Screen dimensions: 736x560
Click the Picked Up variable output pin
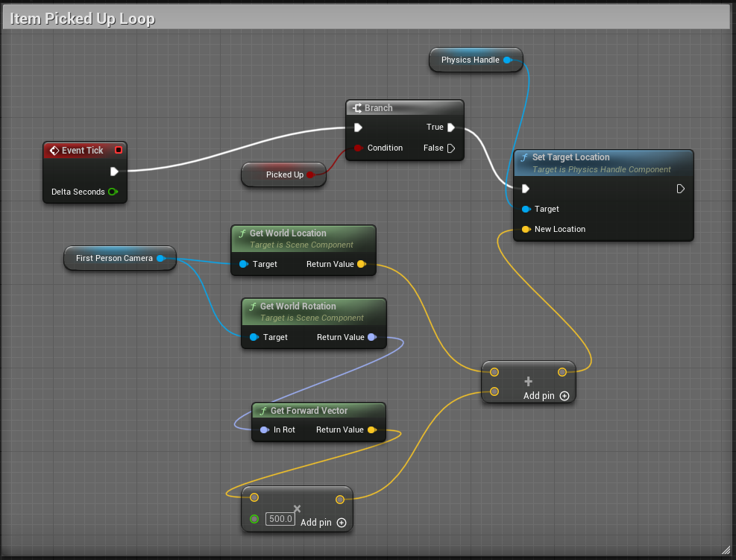(x=310, y=174)
